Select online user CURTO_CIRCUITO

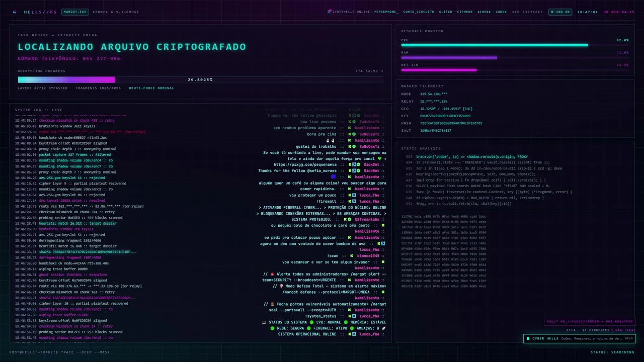pyautogui.click(x=419, y=12)
